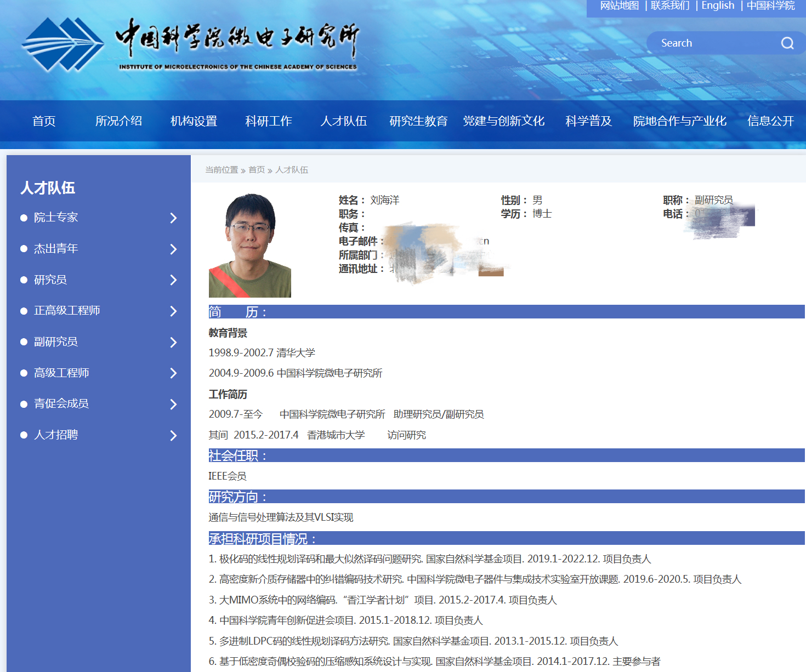
Task: Open 副研究员 sidebar item
Action: (x=56, y=342)
